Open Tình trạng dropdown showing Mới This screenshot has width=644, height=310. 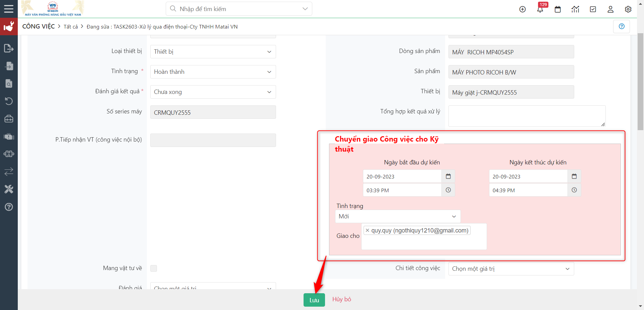click(398, 216)
